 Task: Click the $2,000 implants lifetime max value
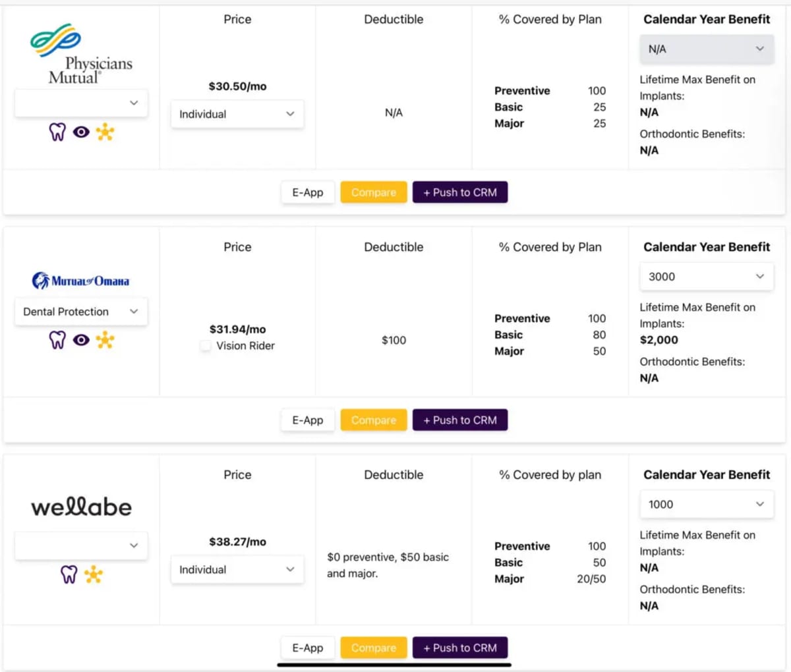pyautogui.click(x=659, y=340)
